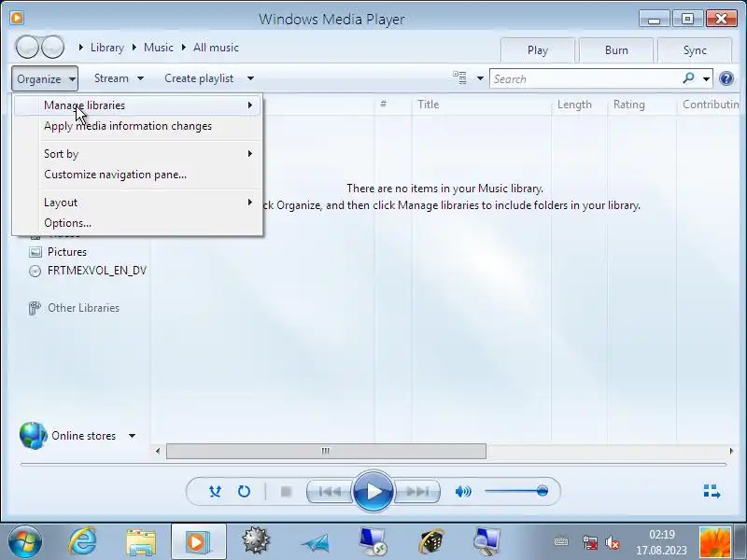
Task: Open the Layout submenu
Action: 137,203
